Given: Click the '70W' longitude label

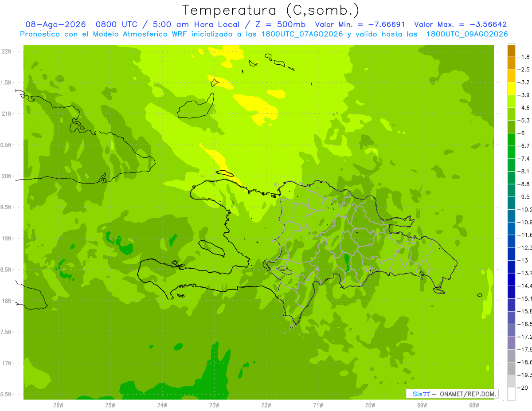Looking at the screenshot, I should [370, 405].
